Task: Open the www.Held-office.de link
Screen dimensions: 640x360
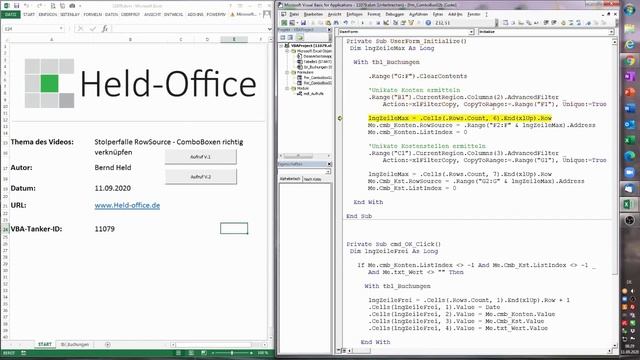Action: coord(127,205)
